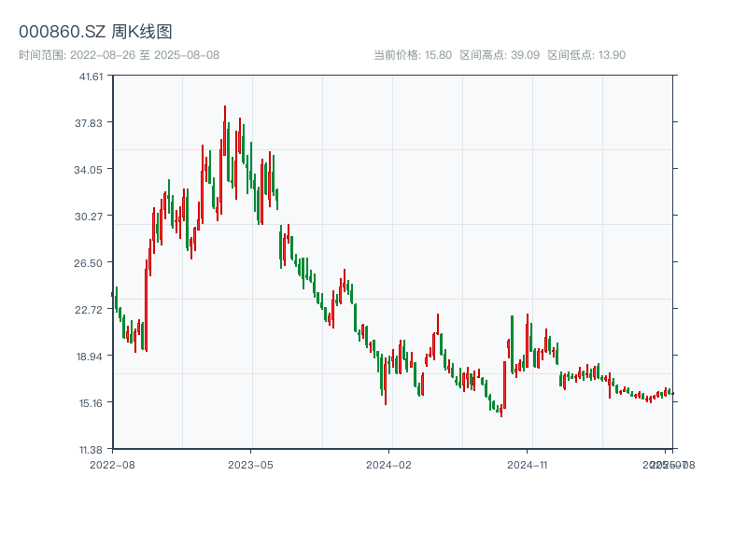
Task: Click the tallest red candlestick at the 39.09 peak
Action: click(x=225, y=131)
